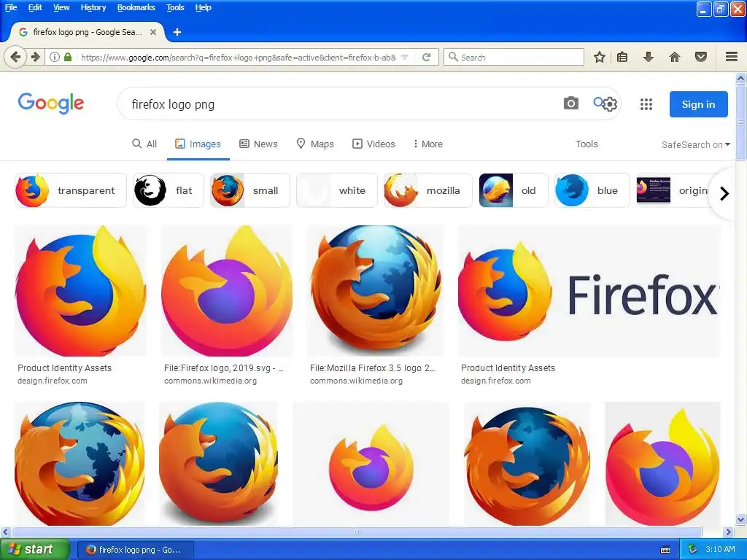
Task: Open the Tools menu in menu bar
Action: point(175,7)
